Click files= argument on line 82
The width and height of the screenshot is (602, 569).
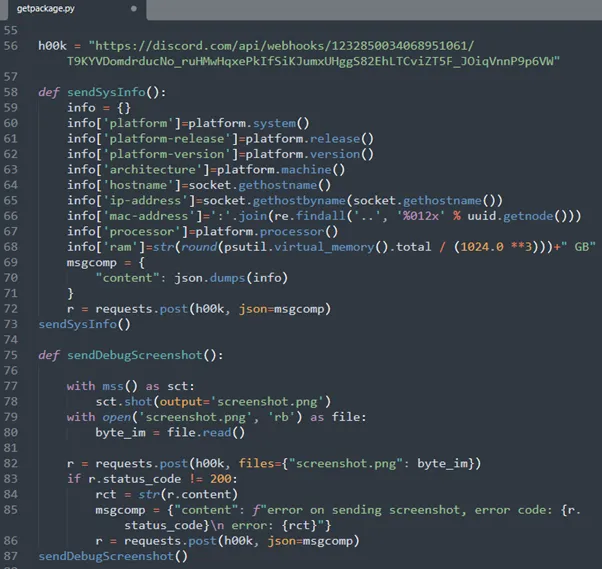[360, 463]
